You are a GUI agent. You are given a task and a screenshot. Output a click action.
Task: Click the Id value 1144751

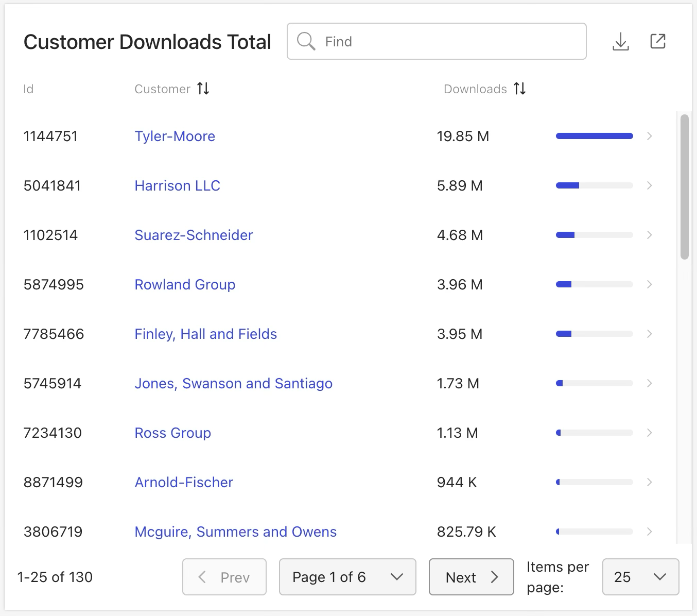50,136
